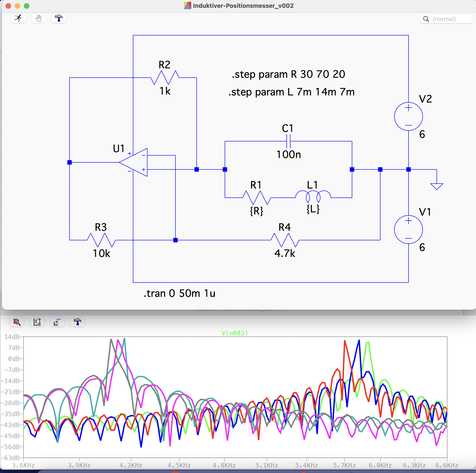Click the .step param L directive
Screen dimensions: 476x473
click(x=291, y=92)
